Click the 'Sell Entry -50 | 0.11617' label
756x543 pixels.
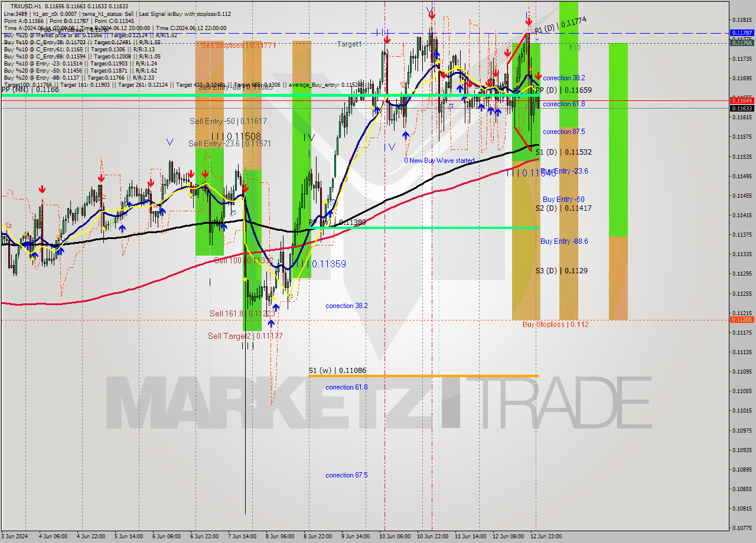click(x=228, y=121)
